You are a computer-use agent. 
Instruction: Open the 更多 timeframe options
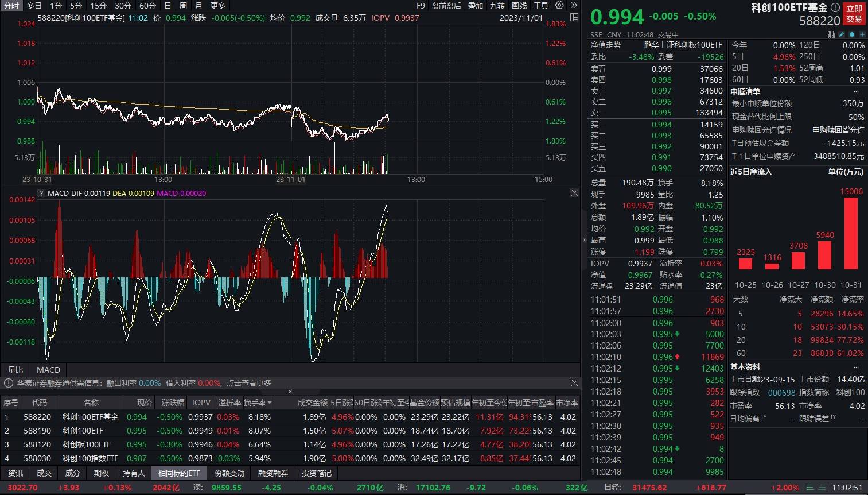point(218,5)
